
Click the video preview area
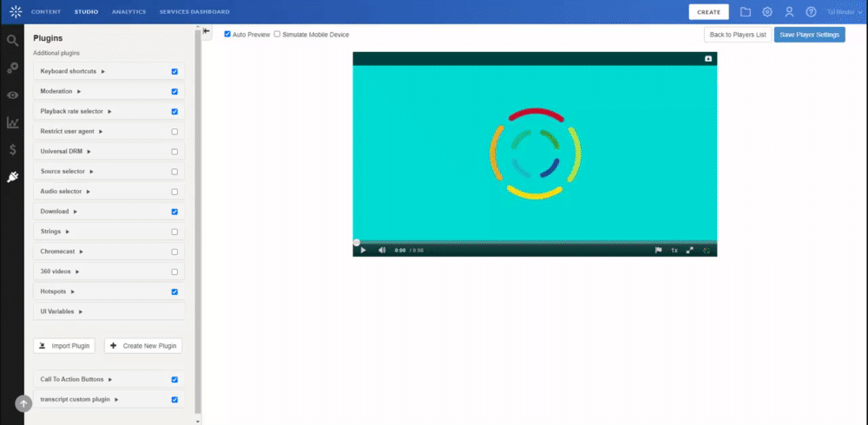point(535,154)
